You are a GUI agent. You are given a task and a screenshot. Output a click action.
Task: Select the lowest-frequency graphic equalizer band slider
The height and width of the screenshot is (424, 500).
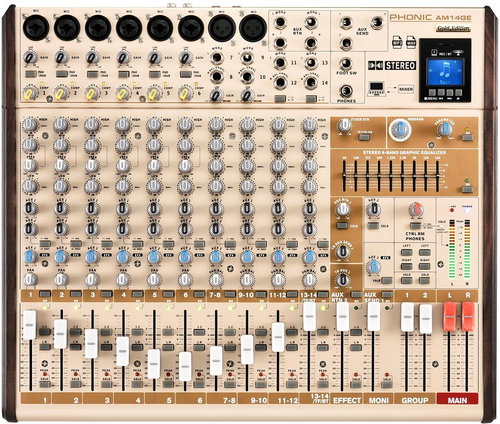click(x=344, y=175)
